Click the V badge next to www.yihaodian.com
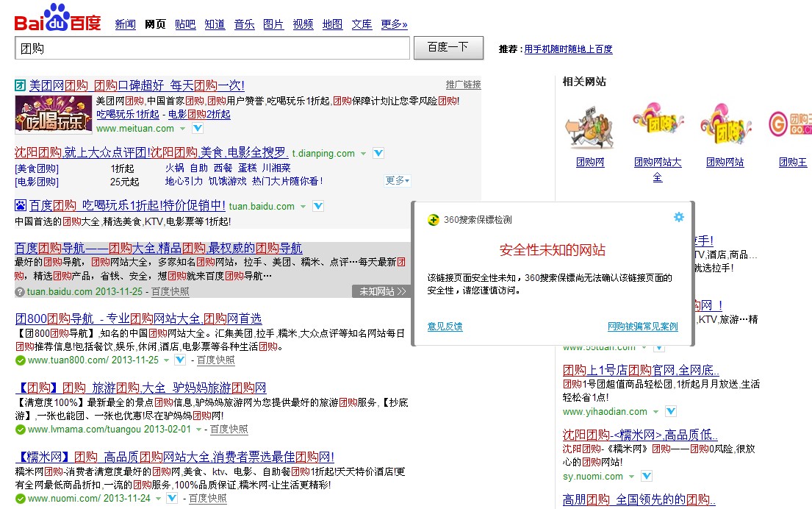This screenshot has height=509, width=812. 671,411
